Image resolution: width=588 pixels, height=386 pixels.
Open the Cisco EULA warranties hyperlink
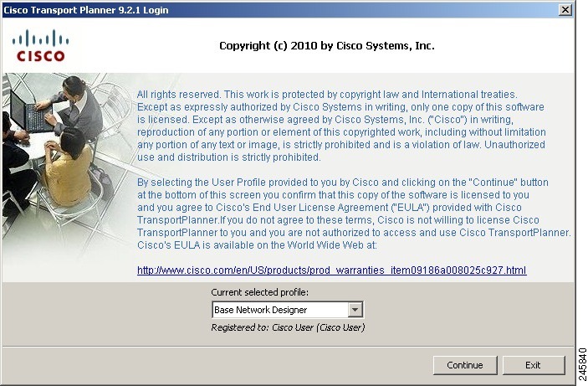click(331, 270)
